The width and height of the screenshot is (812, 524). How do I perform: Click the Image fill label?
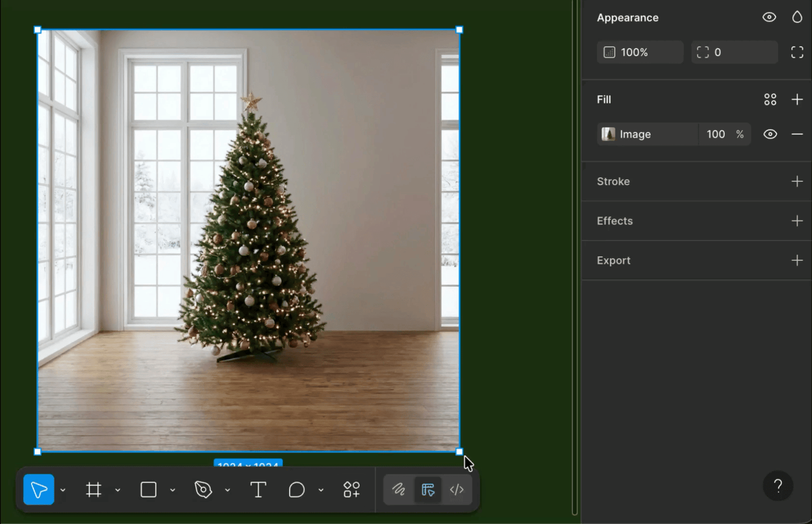coord(635,134)
